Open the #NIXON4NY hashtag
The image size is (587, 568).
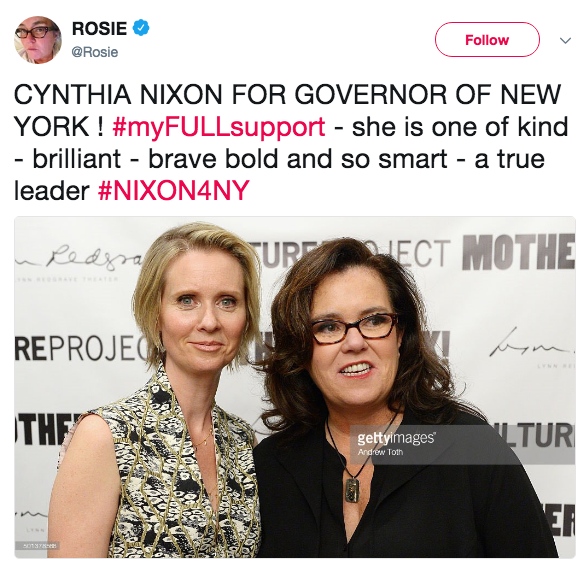pos(173,190)
